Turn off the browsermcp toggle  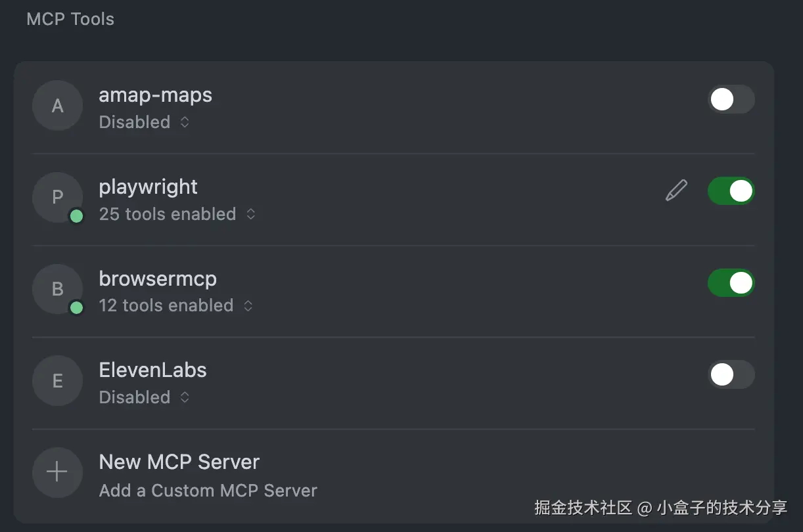pyautogui.click(x=731, y=283)
